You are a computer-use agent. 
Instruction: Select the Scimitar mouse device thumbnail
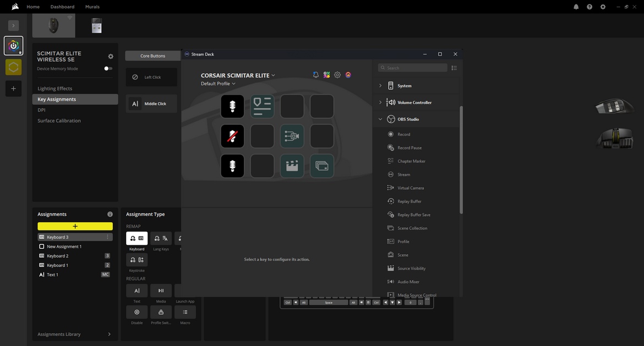tap(54, 25)
